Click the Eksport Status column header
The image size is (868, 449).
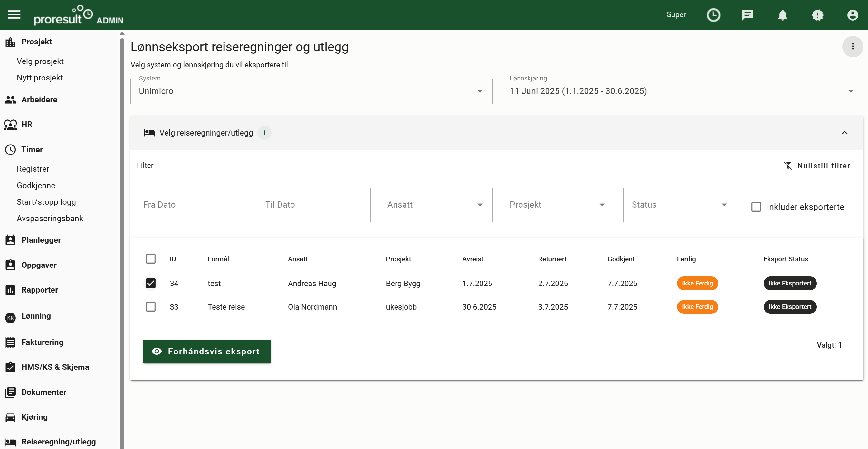pos(786,259)
